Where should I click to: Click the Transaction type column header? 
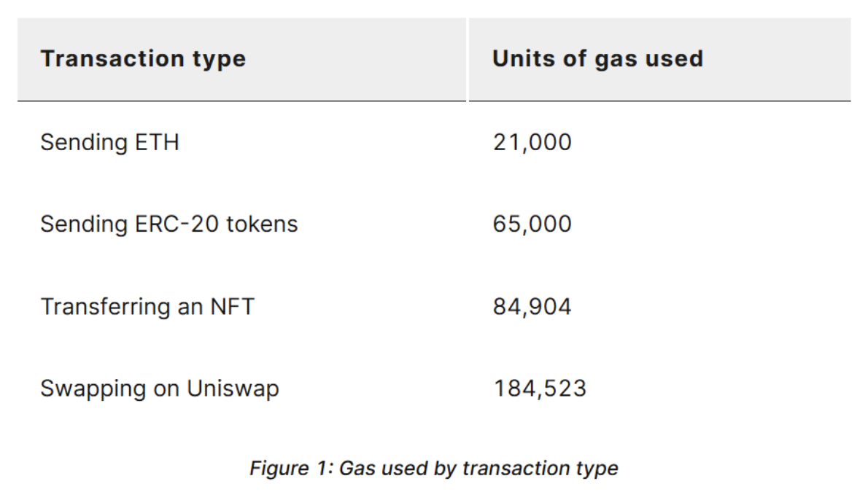tap(144, 59)
